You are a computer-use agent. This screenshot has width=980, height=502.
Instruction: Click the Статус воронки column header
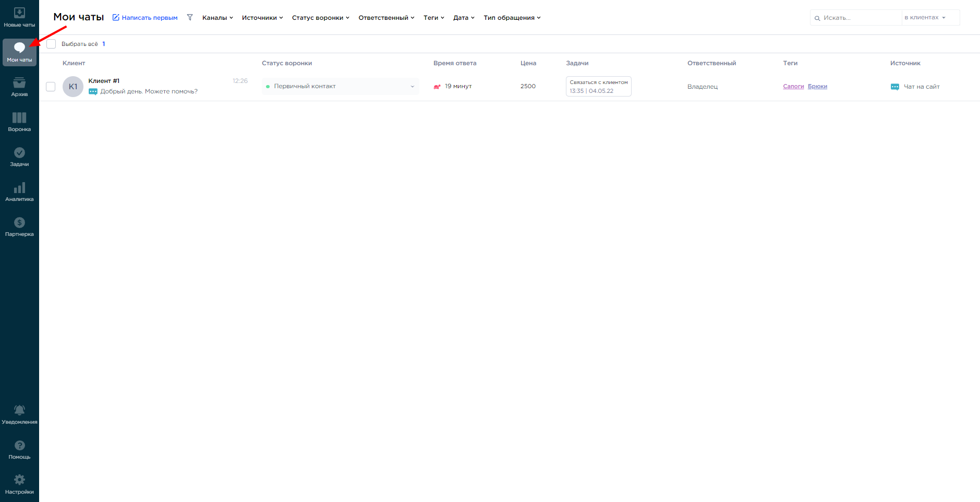click(287, 63)
